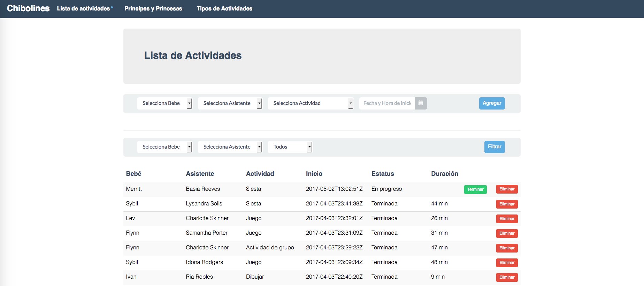
Task: Select start time 2017-04-03T23:31:09Z
Action: point(334,233)
